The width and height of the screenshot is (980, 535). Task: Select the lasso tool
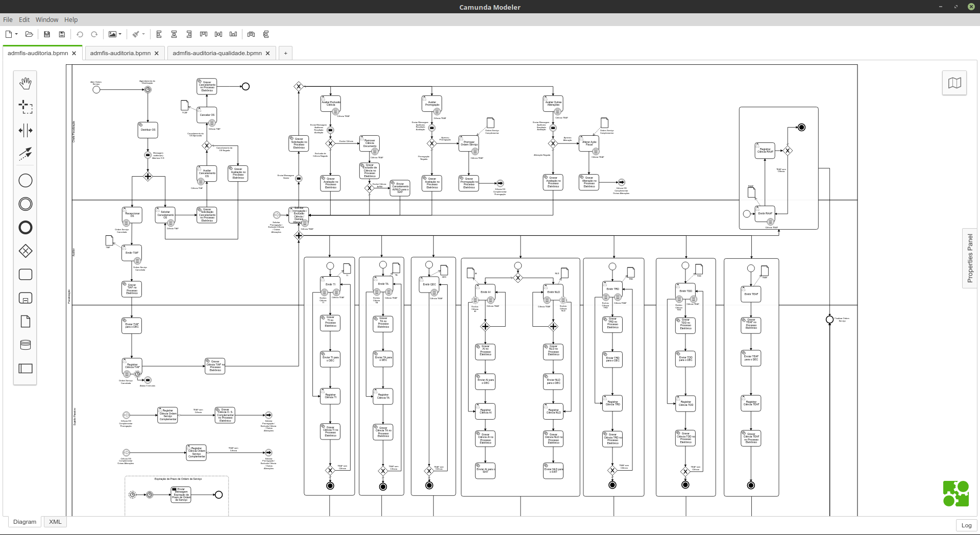click(26, 107)
